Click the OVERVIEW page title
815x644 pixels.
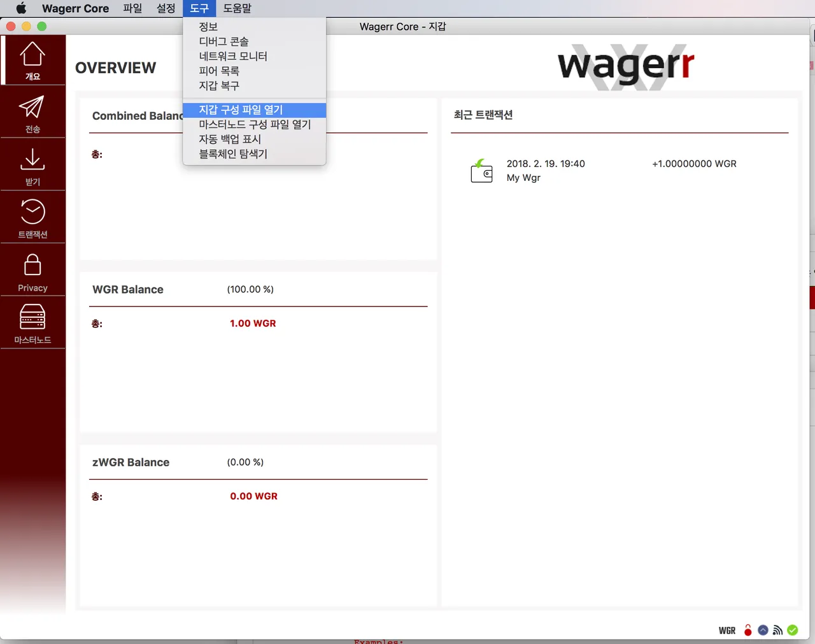(115, 68)
